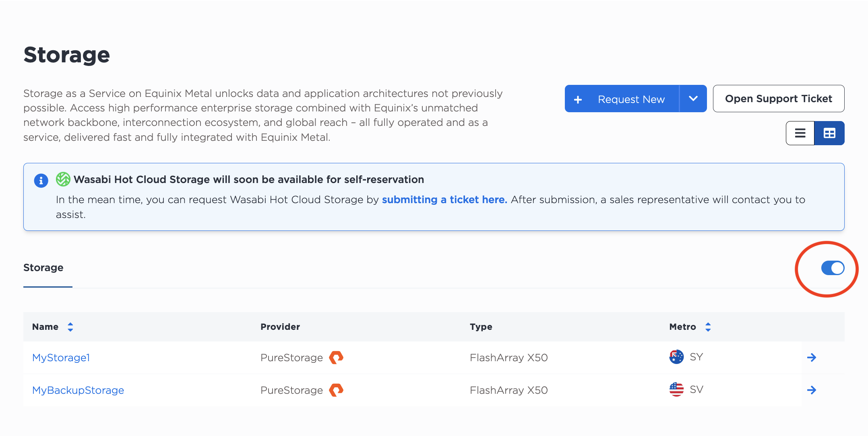Click the Storage page heading
The width and height of the screenshot is (868, 436).
point(67,55)
